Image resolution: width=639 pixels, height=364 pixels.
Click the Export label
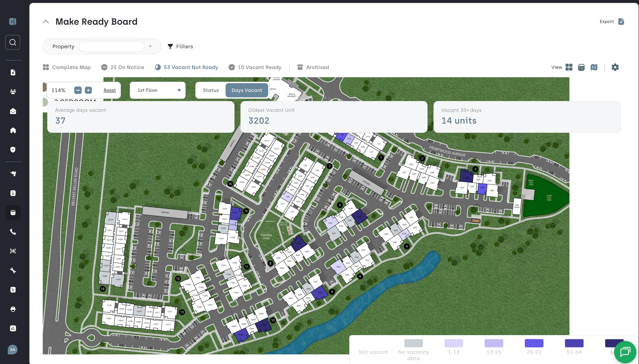pos(607,22)
